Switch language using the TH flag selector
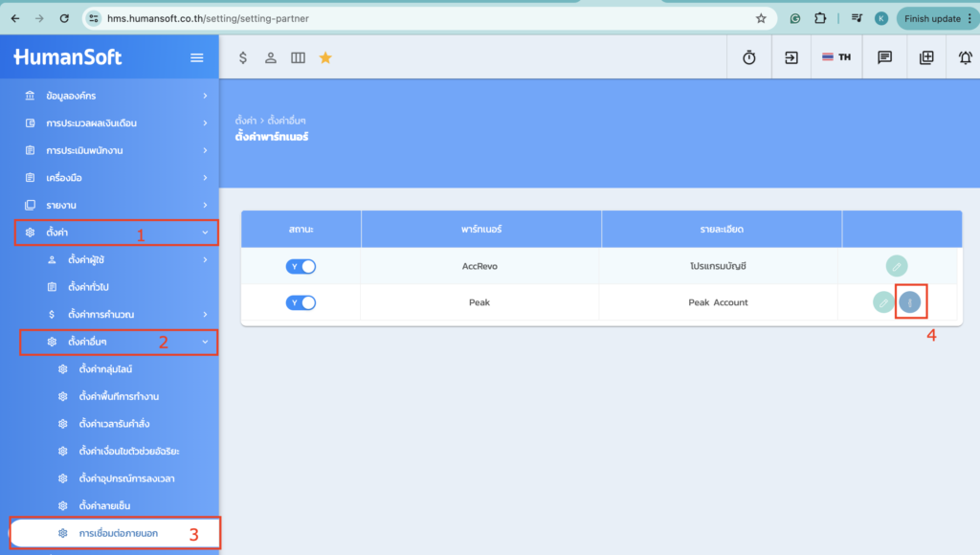Screen dimensions: 980x555 coord(835,57)
